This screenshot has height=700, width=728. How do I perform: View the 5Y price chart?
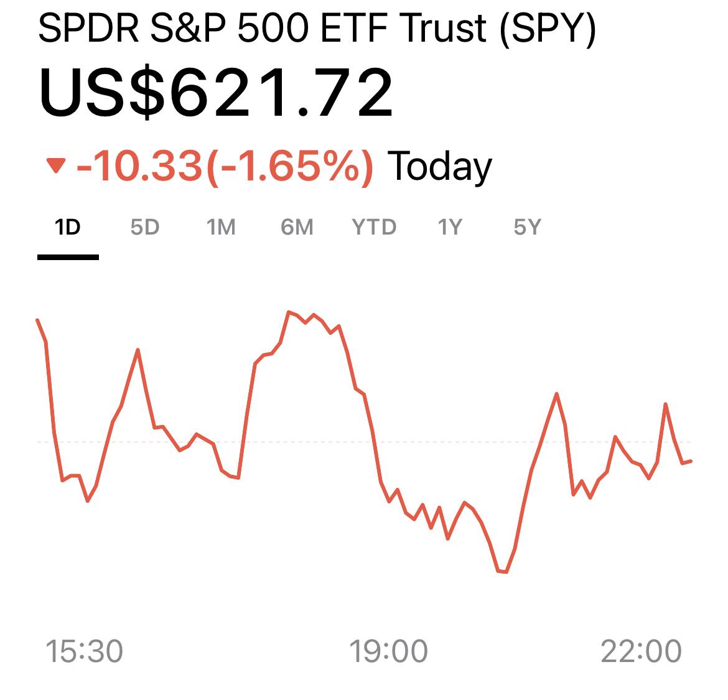(x=527, y=228)
